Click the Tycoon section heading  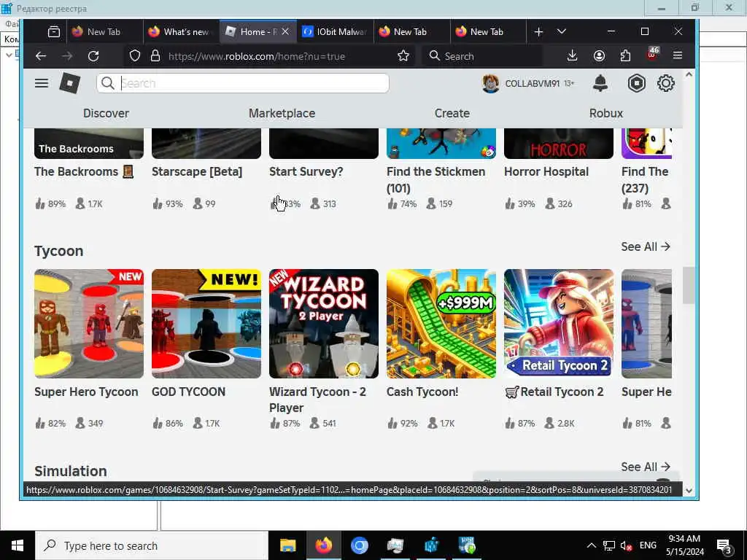click(58, 251)
